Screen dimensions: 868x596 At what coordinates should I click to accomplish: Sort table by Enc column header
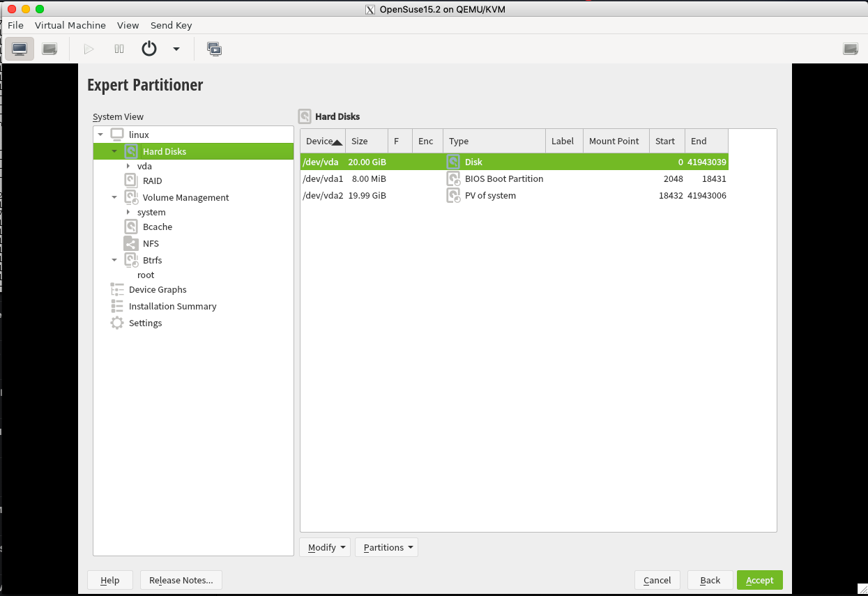point(428,141)
